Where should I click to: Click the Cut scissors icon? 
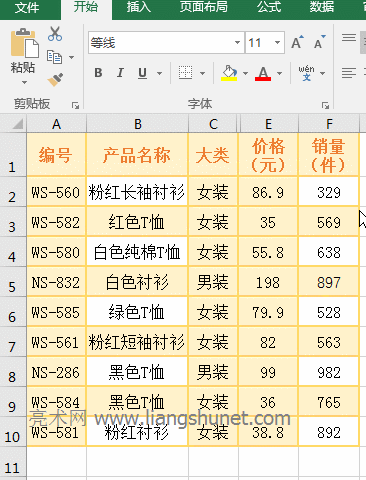coord(55,34)
